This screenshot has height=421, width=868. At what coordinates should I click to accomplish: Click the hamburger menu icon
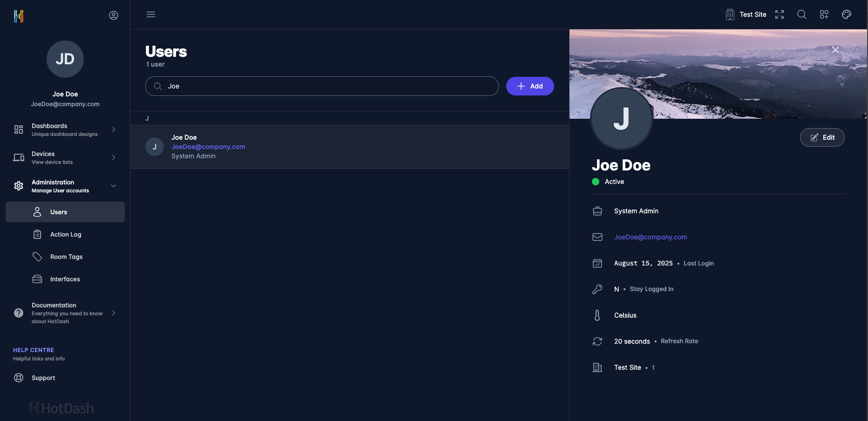pyautogui.click(x=151, y=14)
